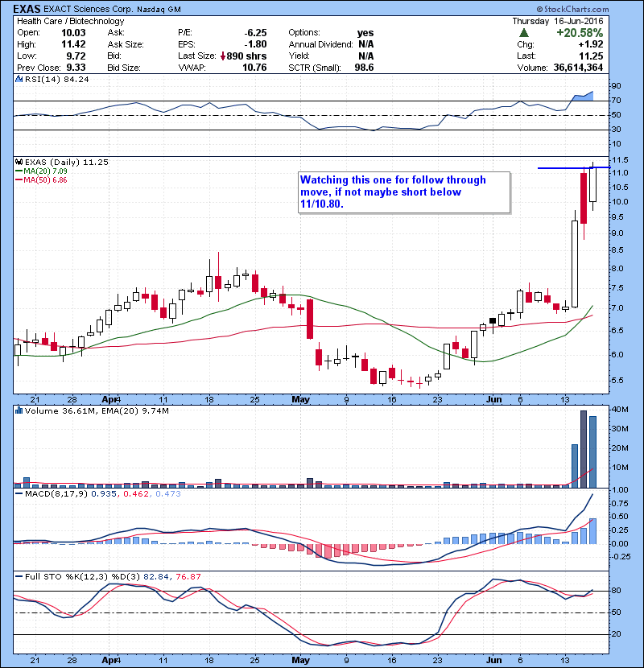Click the 11.5 price axis label
Image resolution: width=644 pixels, height=668 pixels.
pyautogui.click(x=620, y=160)
